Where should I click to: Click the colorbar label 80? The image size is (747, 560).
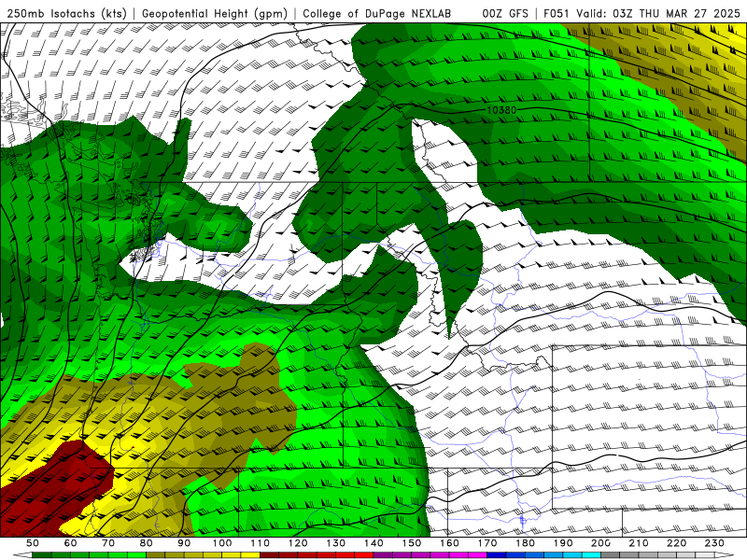coord(146,543)
